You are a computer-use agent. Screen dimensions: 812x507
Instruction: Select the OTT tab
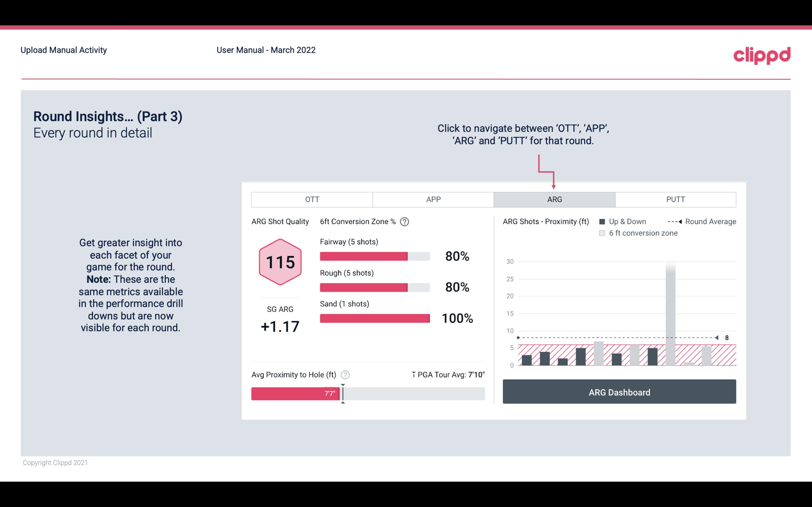[x=313, y=200]
